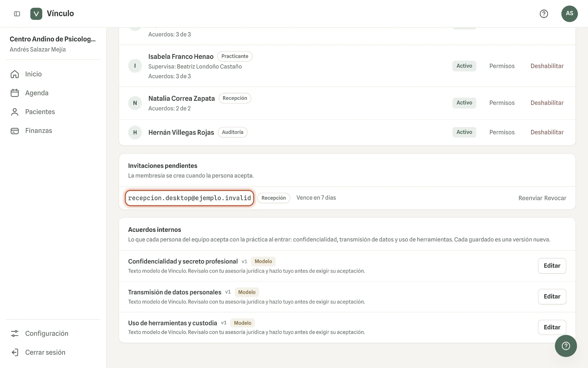Click the Pacientes person icon
588x368 pixels.
click(15, 112)
